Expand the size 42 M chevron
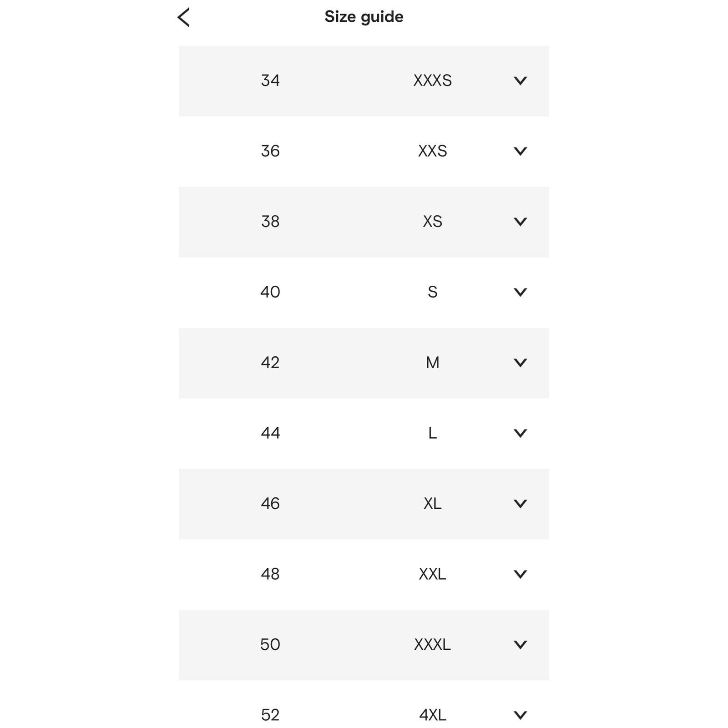 (520, 363)
